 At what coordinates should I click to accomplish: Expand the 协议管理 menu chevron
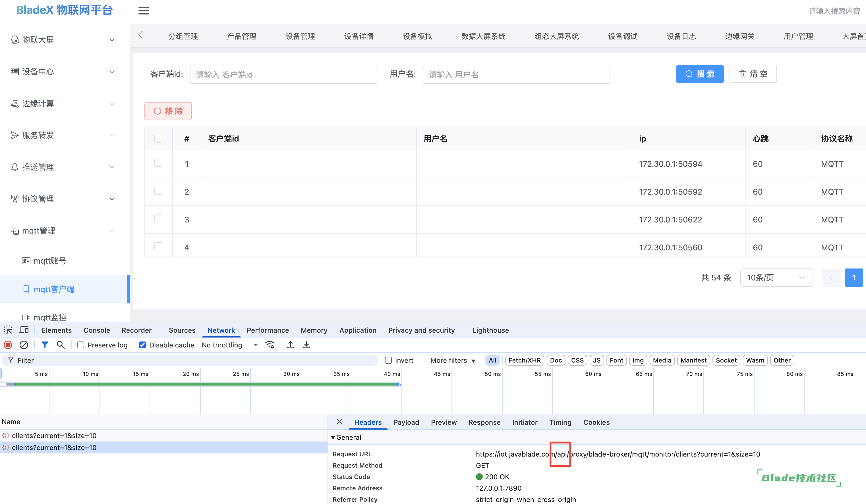[x=112, y=199]
